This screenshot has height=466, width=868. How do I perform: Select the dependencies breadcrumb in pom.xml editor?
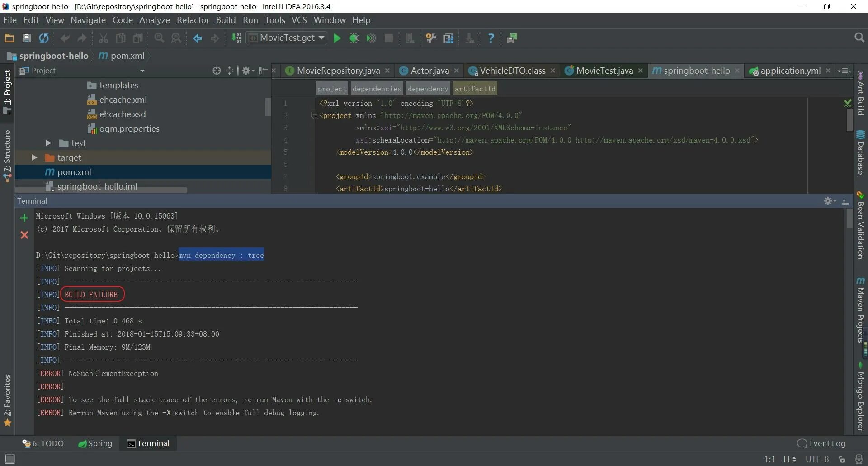click(376, 88)
